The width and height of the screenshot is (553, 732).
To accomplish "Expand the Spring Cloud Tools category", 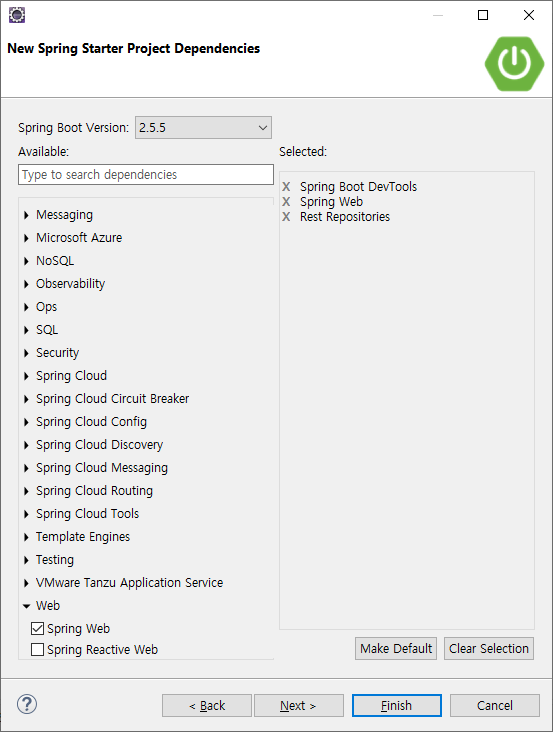I will (x=26, y=514).
